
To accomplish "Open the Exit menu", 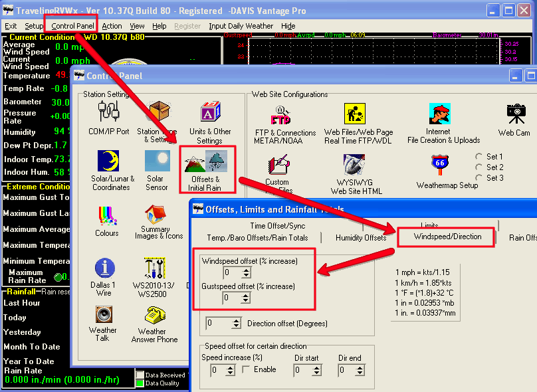I will 11,26.
